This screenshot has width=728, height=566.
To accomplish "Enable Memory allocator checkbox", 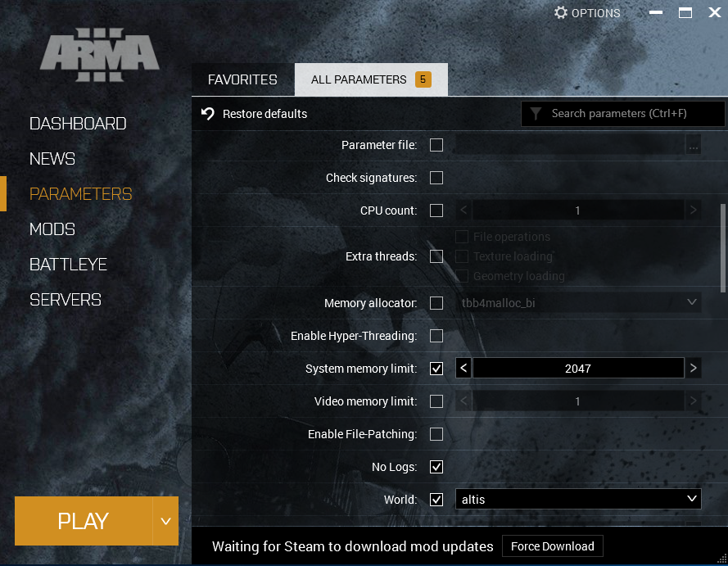I will click(436, 303).
